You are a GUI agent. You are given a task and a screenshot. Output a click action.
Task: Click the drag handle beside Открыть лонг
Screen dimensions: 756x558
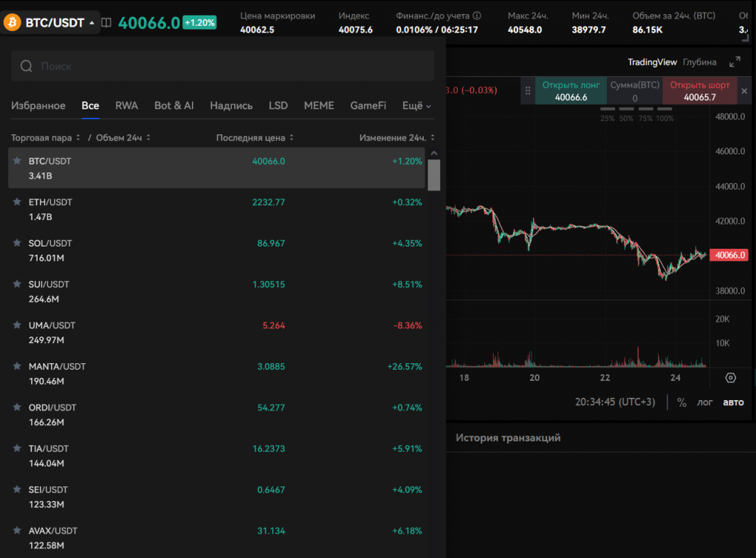click(x=528, y=91)
